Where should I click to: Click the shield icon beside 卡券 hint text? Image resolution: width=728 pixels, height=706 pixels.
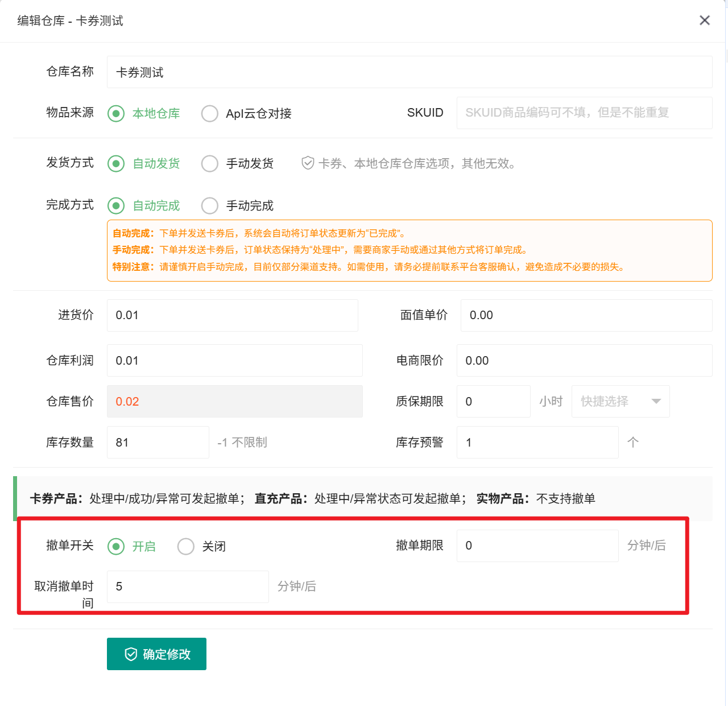coord(308,163)
